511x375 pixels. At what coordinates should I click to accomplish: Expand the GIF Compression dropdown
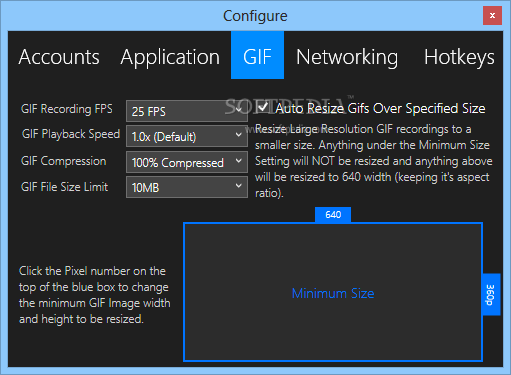tap(187, 162)
